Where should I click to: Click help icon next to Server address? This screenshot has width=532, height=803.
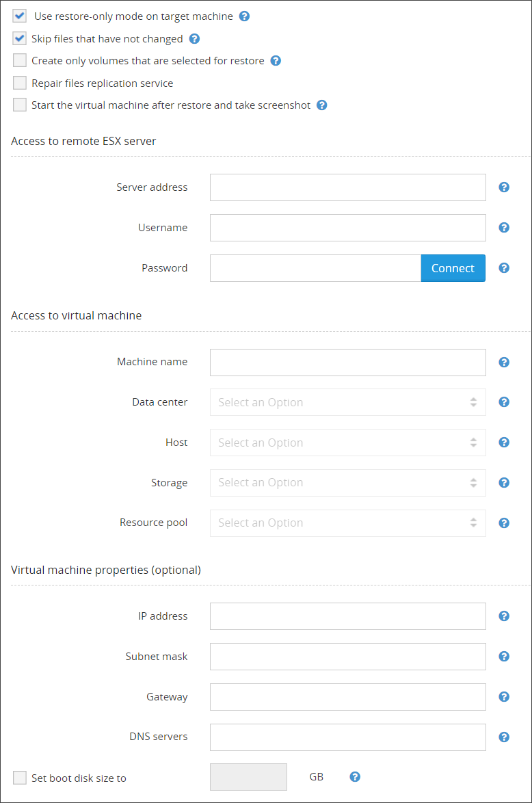tap(504, 187)
